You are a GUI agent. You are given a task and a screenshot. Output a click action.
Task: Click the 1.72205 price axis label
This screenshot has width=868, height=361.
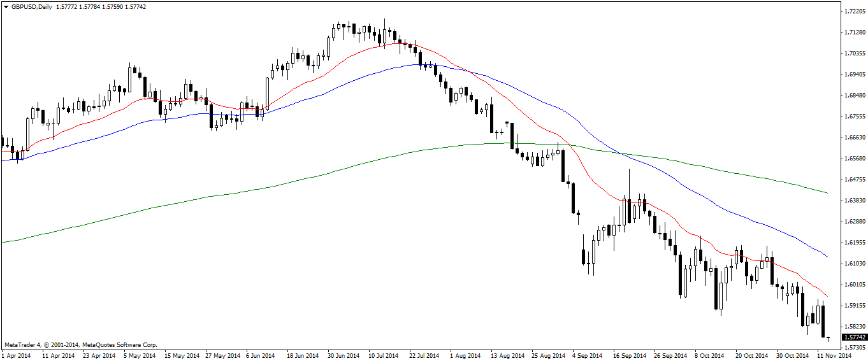pos(853,12)
